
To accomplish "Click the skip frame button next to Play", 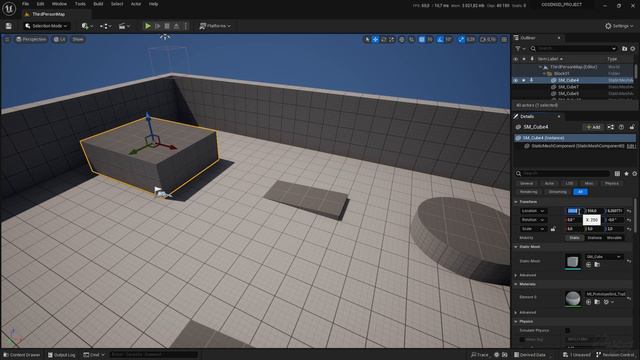I will [x=158, y=26].
